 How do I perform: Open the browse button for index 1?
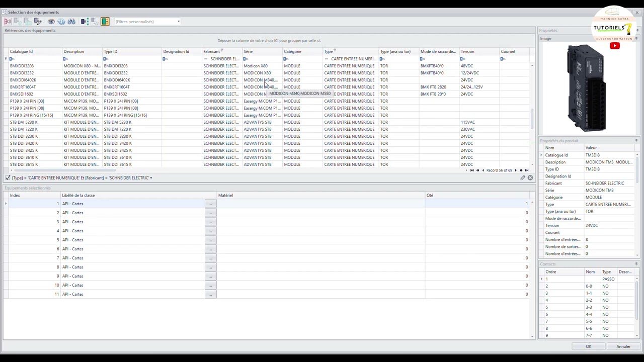pyautogui.click(x=210, y=204)
